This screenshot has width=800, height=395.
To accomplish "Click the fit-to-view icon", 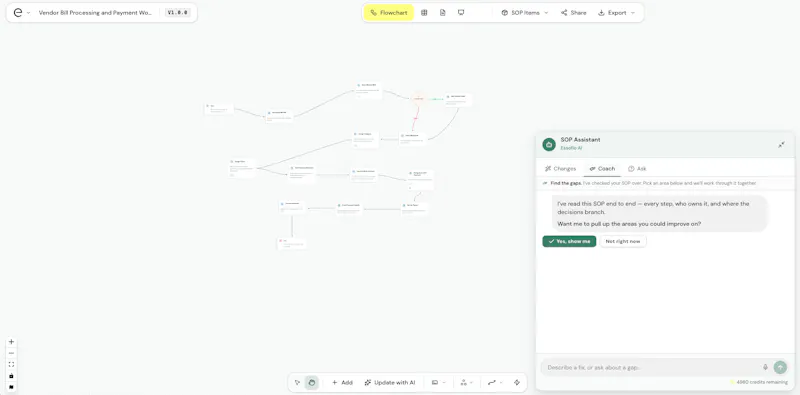I will 11,364.
